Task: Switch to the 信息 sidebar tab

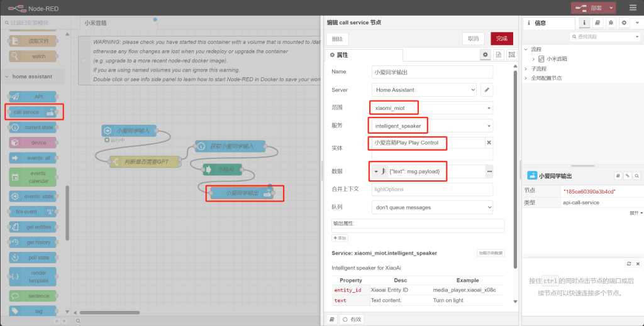Action: [549, 23]
